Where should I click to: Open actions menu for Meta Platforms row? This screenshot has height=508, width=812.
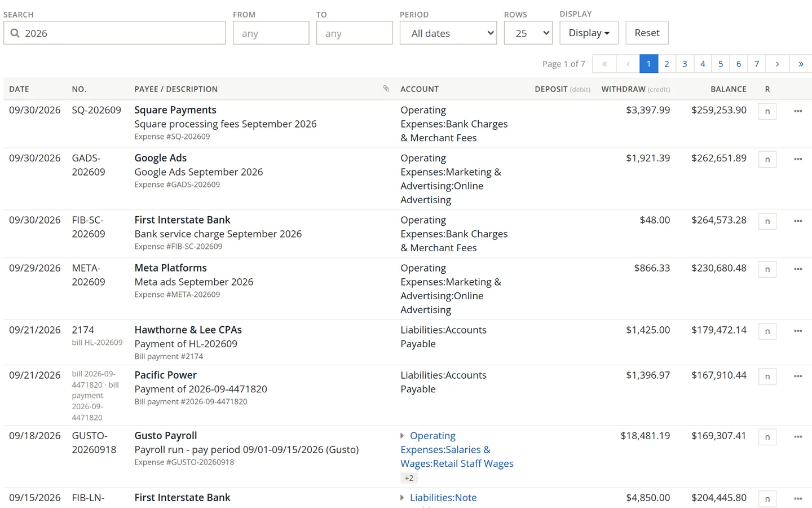pos(798,269)
